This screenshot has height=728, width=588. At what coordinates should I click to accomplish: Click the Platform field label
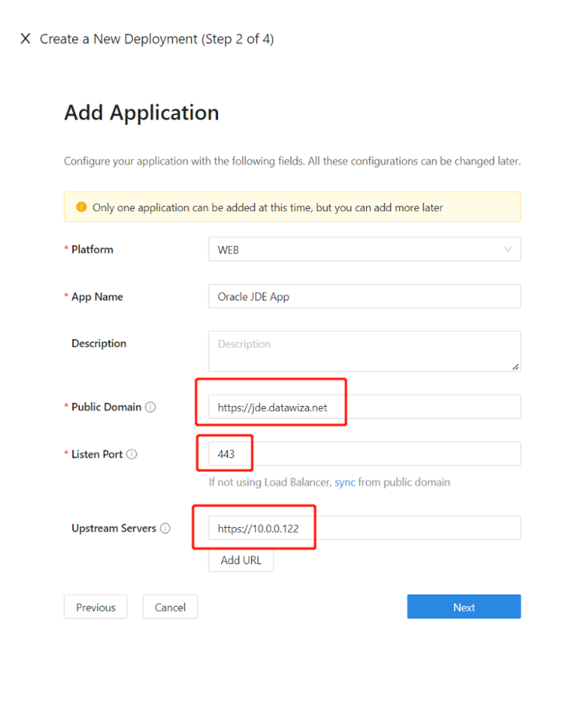click(x=92, y=249)
